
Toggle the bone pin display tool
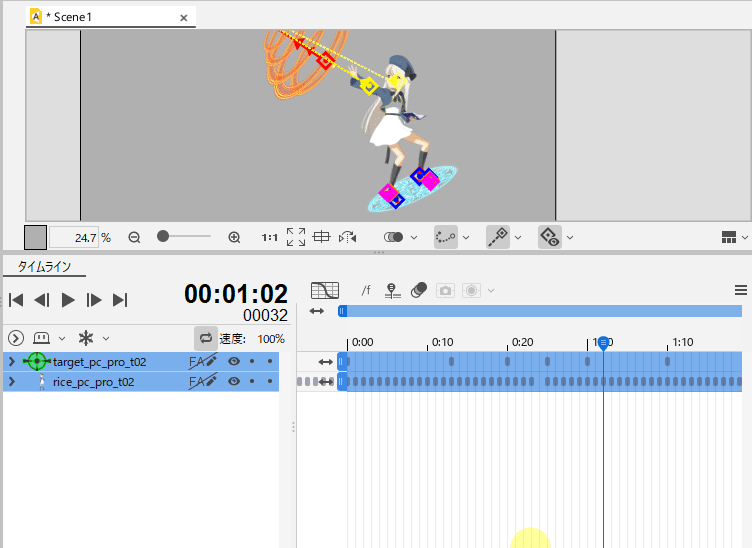click(498, 237)
